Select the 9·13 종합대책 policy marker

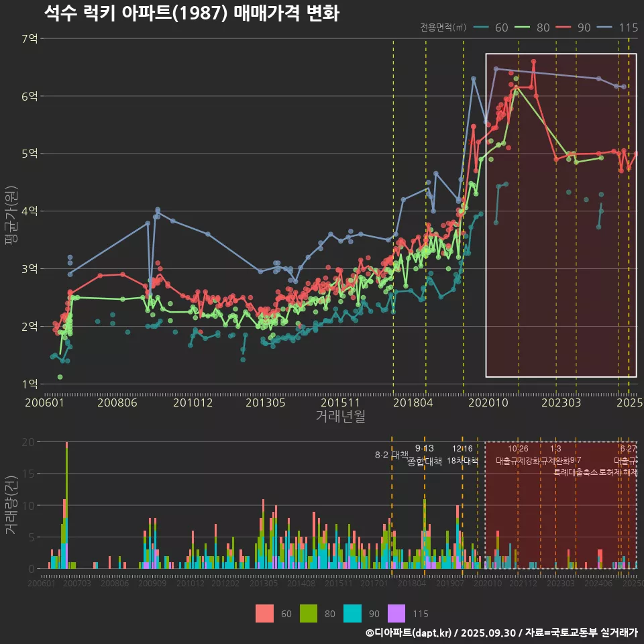[x=425, y=455]
